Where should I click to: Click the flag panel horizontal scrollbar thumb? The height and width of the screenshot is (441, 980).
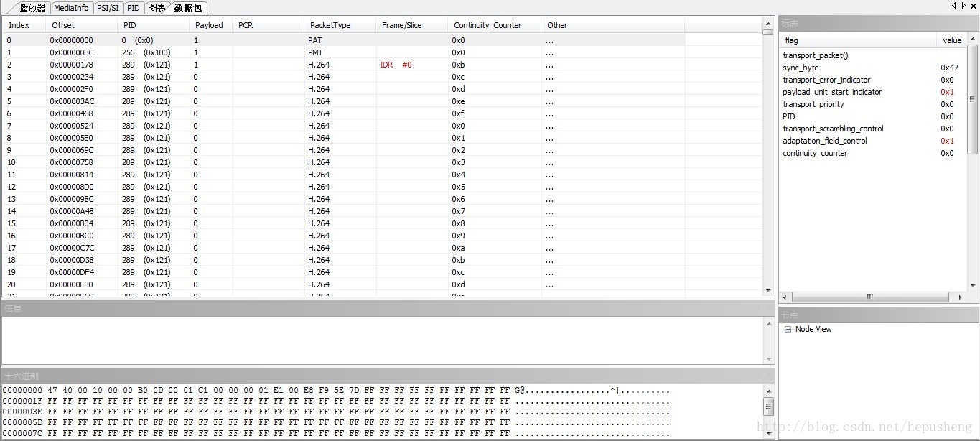point(869,297)
